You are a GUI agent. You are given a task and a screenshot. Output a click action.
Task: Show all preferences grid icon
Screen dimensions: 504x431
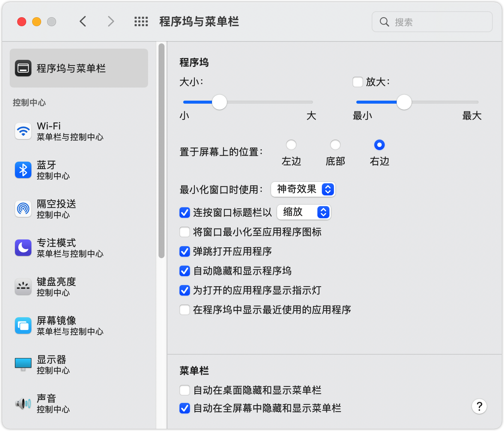[141, 22]
